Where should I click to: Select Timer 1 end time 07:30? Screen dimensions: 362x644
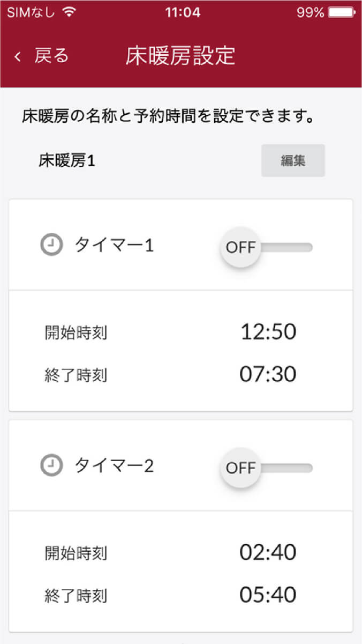click(268, 374)
